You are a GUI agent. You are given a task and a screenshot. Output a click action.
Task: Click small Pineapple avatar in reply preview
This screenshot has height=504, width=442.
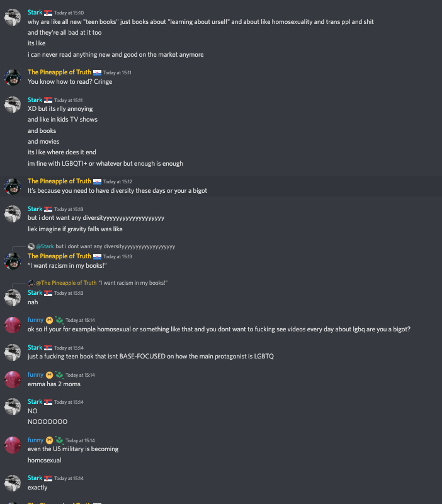click(31, 283)
